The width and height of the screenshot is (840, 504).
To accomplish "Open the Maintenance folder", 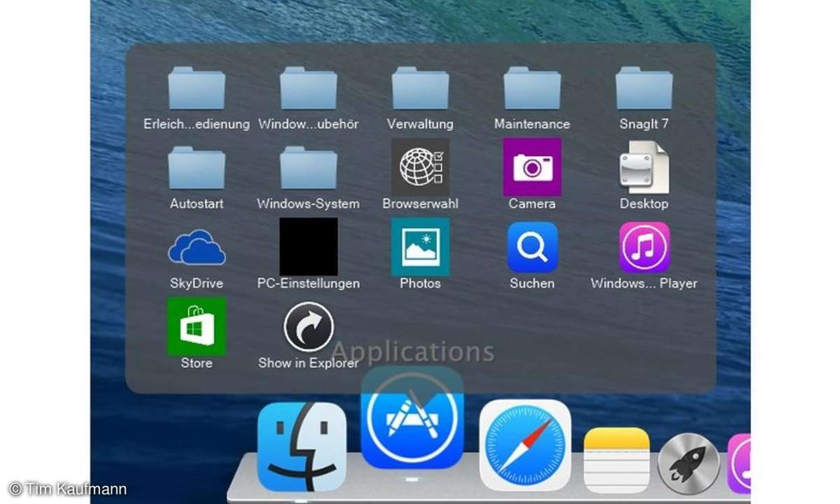I will pos(532,88).
